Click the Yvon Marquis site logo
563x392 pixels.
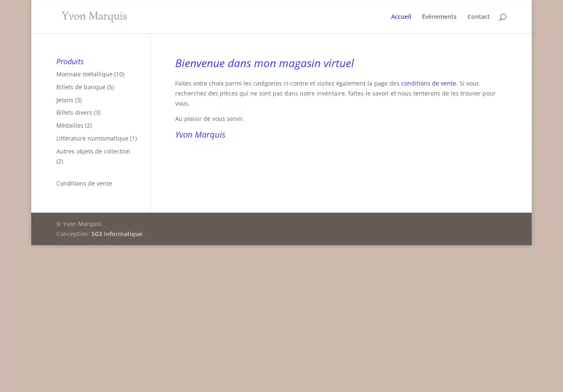[x=94, y=17]
